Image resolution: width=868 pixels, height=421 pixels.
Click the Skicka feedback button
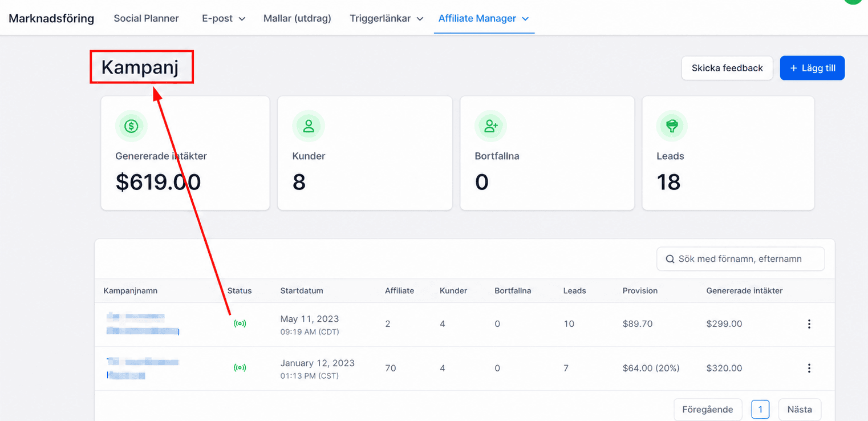tap(727, 68)
